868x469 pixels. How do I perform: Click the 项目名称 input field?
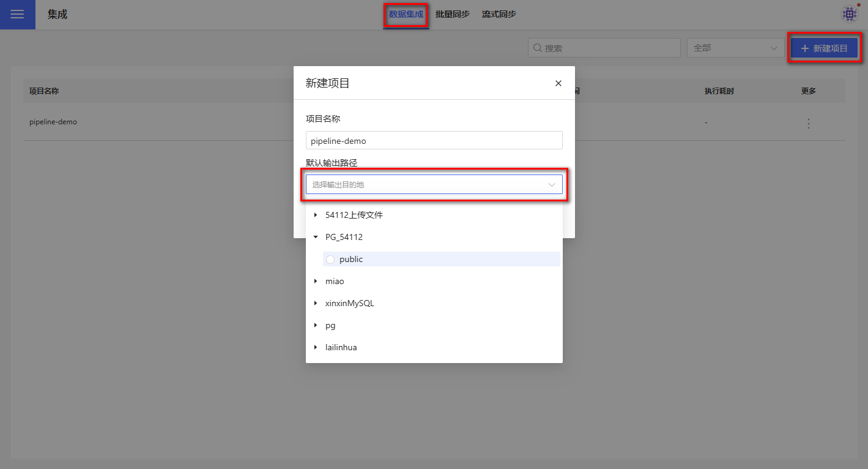pyautogui.click(x=434, y=140)
